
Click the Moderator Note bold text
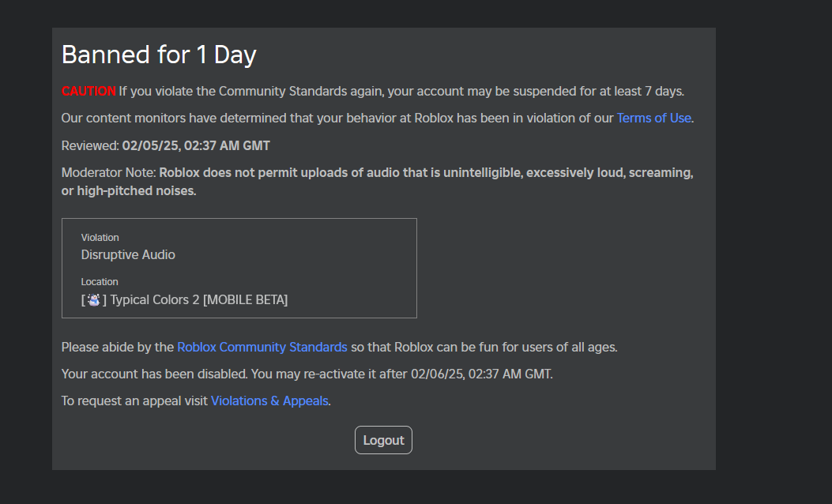tap(377, 182)
